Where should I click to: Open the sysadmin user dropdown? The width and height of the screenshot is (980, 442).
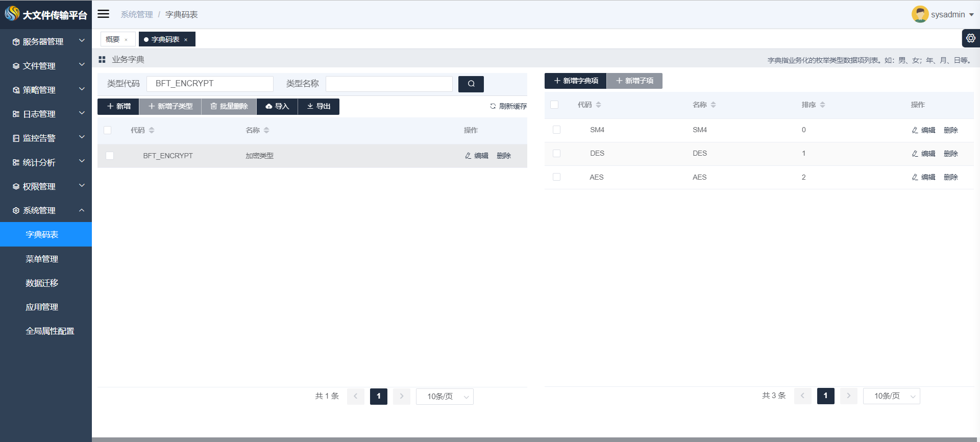pyautogui.click(x=943, y=14)
